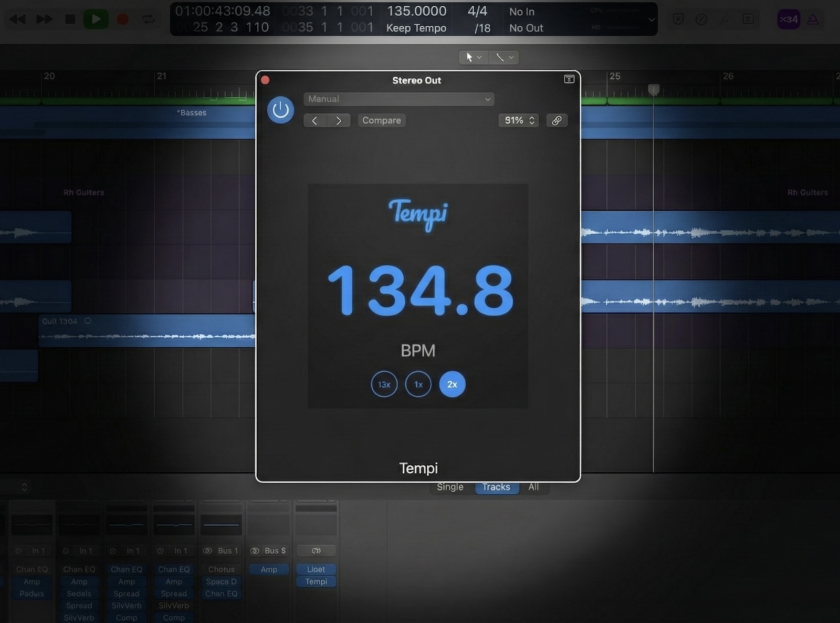840x623 pixels.
Task: Click the Tempi insert slot on the mixer channel
Action: (x=316, y=582)
